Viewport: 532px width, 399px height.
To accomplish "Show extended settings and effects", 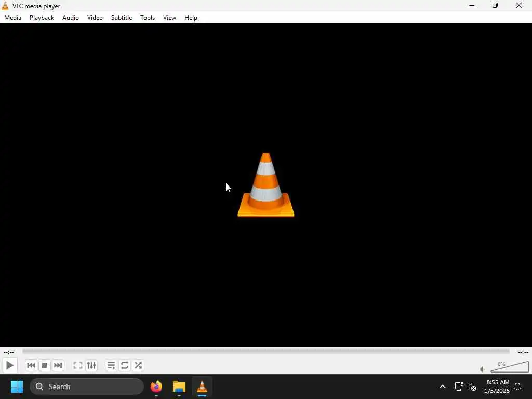I will click(x=91, y=365).
